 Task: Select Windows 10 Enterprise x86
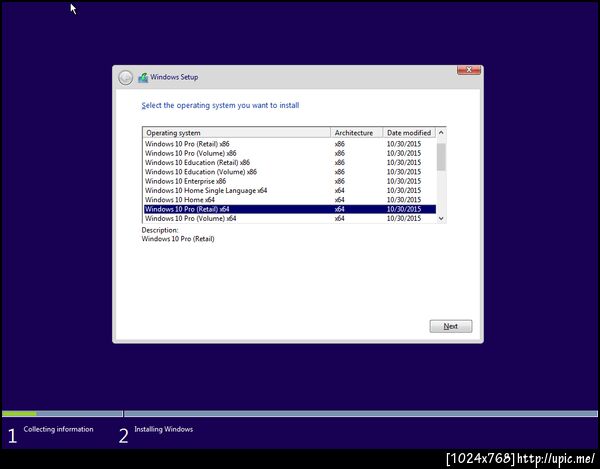290,181
